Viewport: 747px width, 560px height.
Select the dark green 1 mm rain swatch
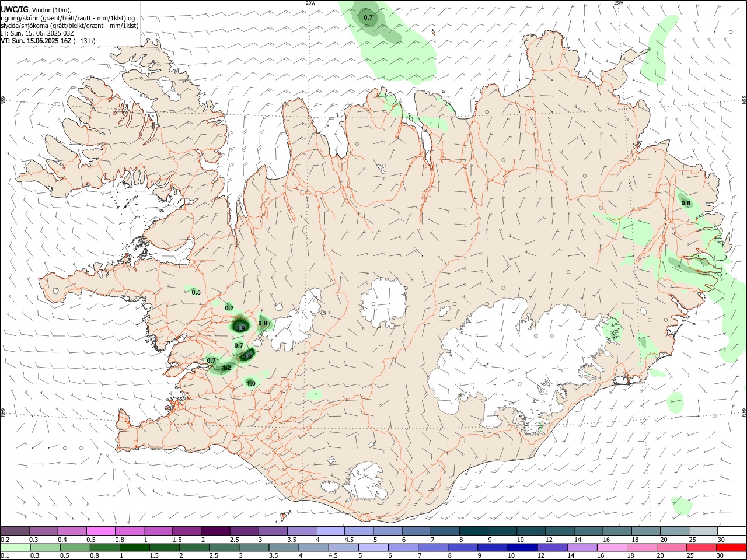(x=134, y=548)
